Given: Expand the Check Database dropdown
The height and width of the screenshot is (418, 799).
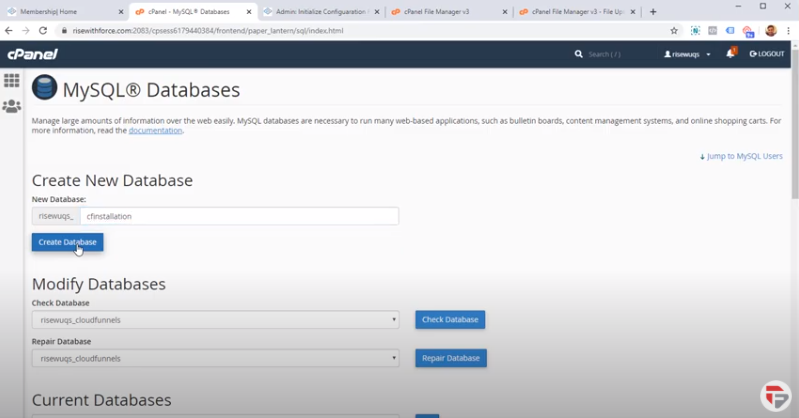Looking at the screenshot, I should click(216, 320).
